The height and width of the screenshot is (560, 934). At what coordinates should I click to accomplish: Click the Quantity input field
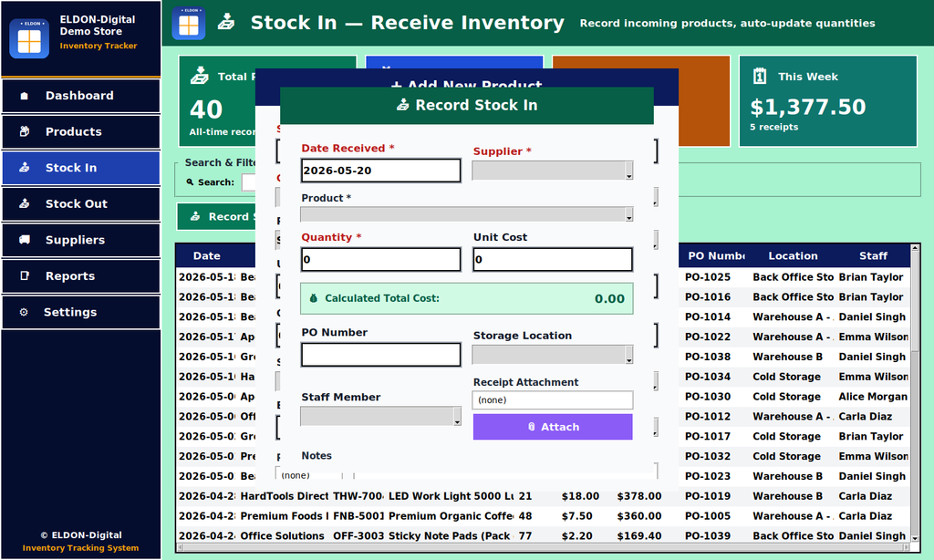380,260
